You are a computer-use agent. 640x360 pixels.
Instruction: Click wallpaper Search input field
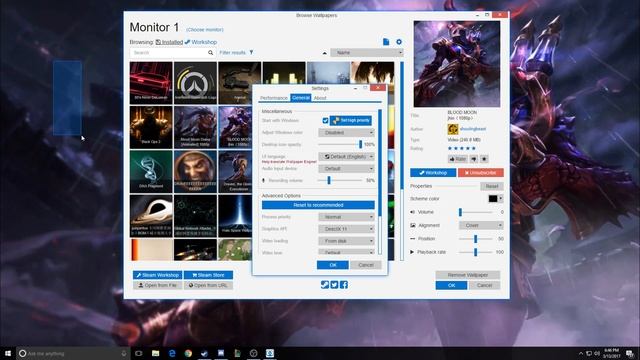point(169,53)
